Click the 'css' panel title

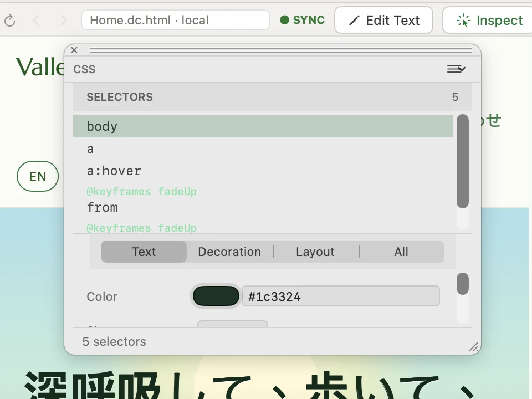(x=84, y=69)
